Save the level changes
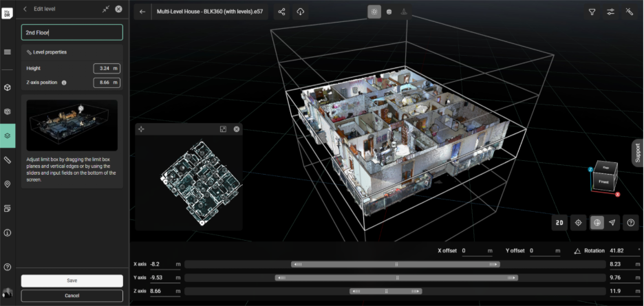The width and height of the screenshot is (644, 306). click(x=72, y=281)
